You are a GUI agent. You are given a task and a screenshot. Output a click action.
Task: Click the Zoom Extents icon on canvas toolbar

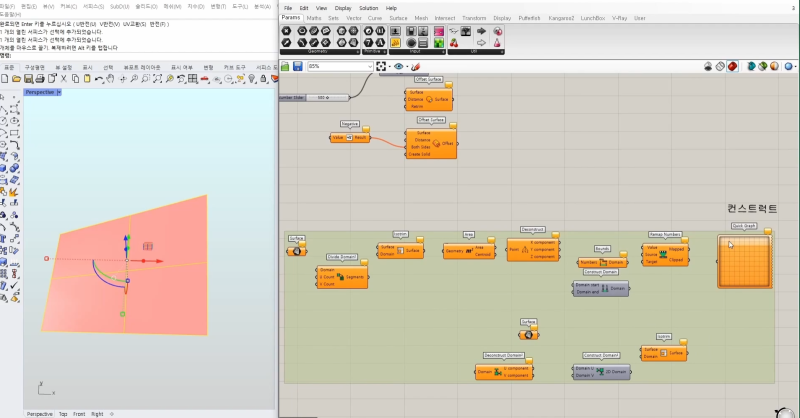(382, 66)
